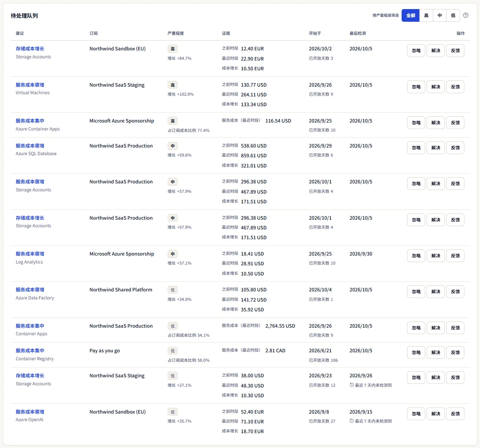Click the Pay as you go subscription cell
Image resolution: width=480 pixels, height=448 pixels.
104,350
